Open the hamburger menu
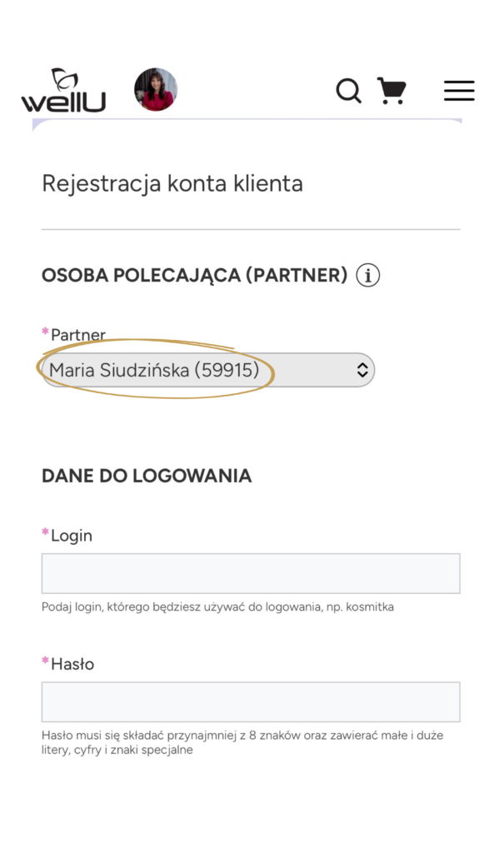 click(459, 91)
